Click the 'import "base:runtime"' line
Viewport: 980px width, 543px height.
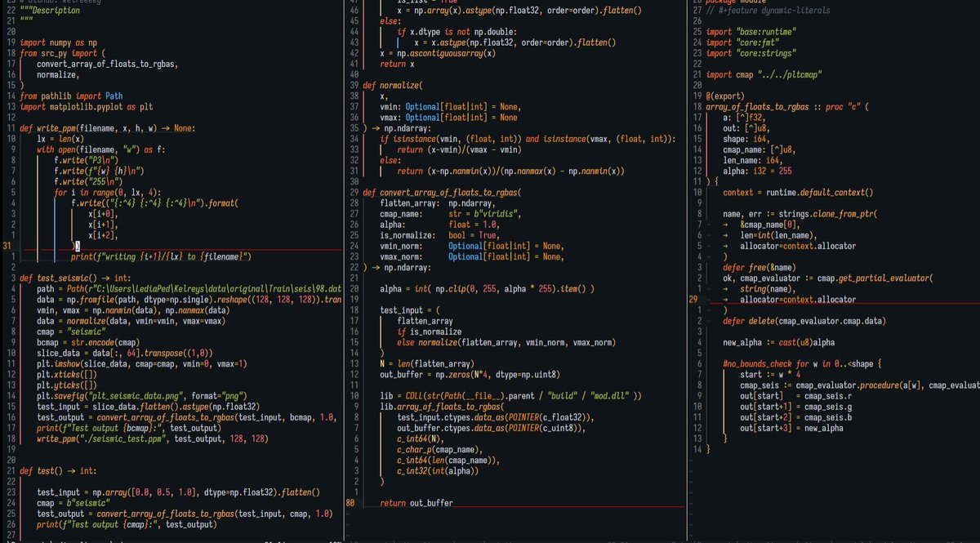point(751,31)
